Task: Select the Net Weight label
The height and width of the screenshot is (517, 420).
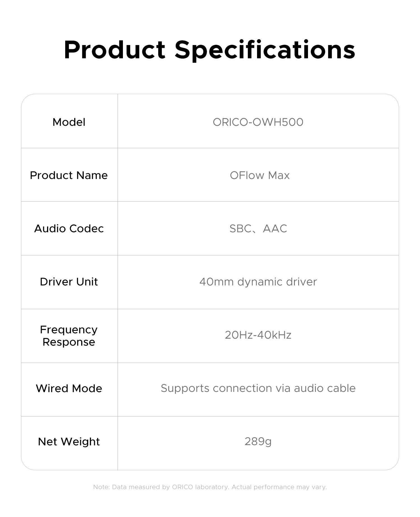Action: click(69, 442)
